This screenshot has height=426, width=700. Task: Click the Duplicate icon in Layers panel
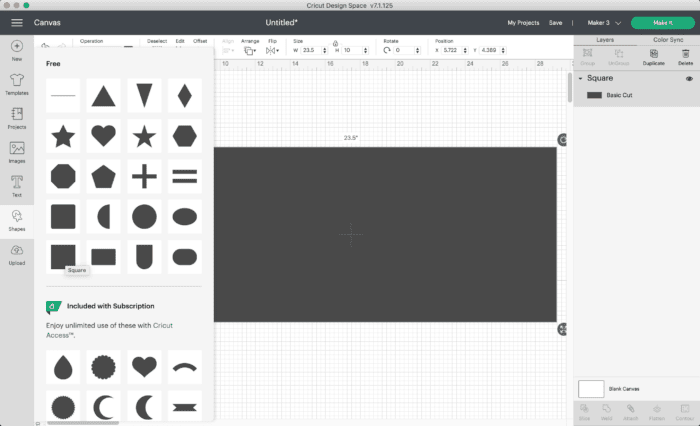[654, 57]
